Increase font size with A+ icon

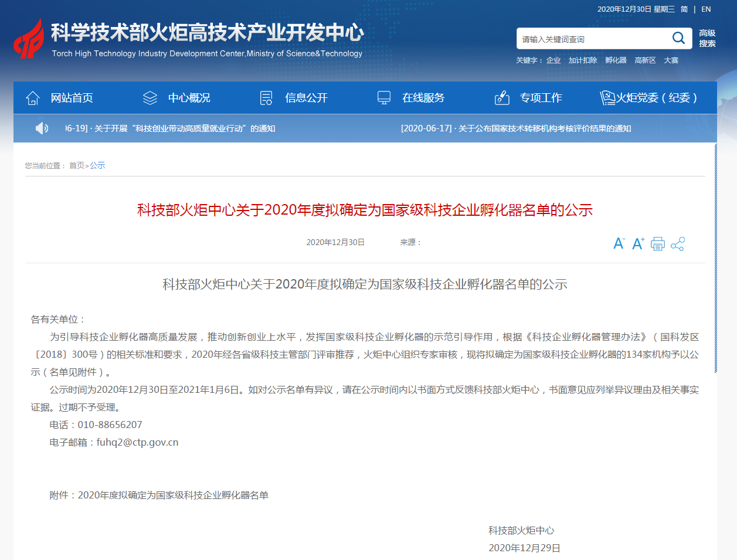(x=638, y=244)
